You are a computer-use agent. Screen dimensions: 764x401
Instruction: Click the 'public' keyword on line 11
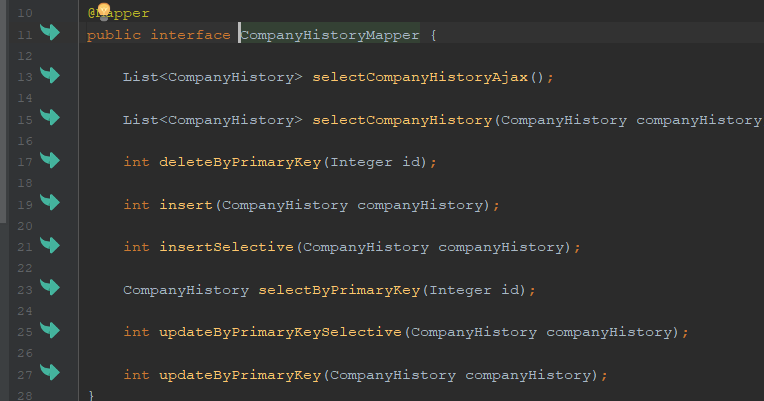pyautogui.click(x=114, y=36)
